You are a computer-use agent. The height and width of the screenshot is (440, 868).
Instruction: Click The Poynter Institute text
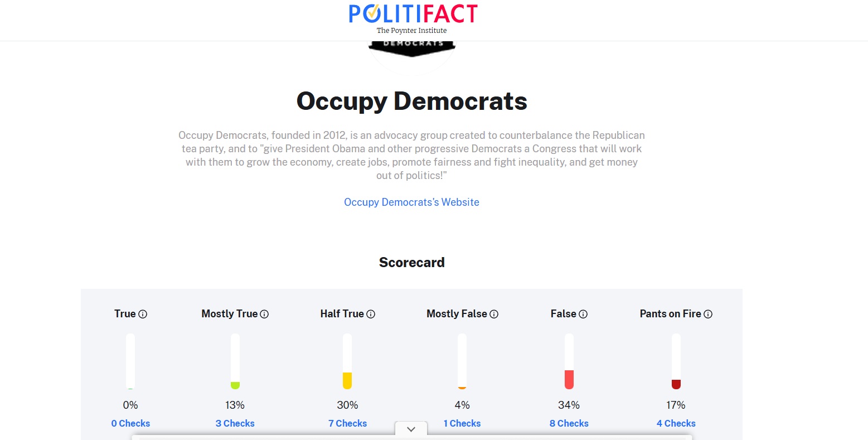pos(411,31)
